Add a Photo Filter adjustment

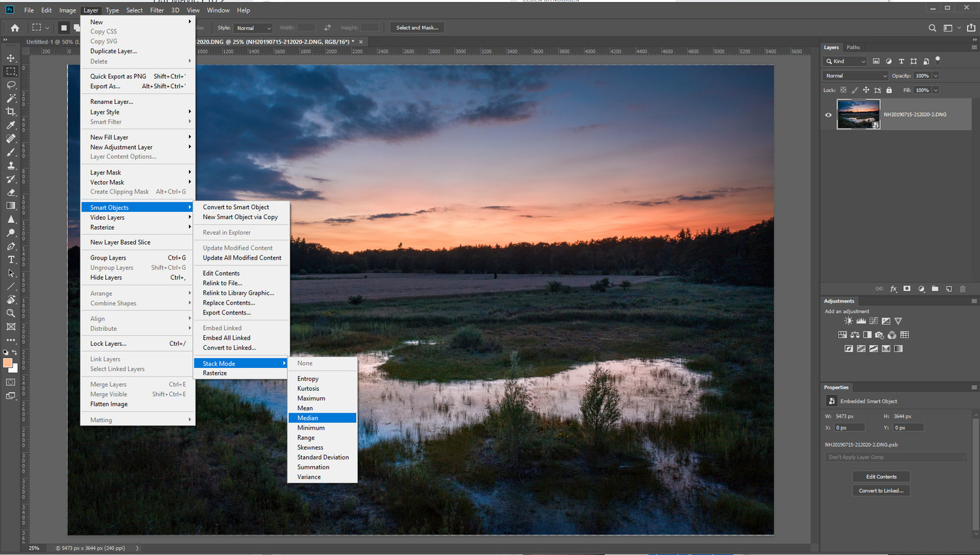879,335
